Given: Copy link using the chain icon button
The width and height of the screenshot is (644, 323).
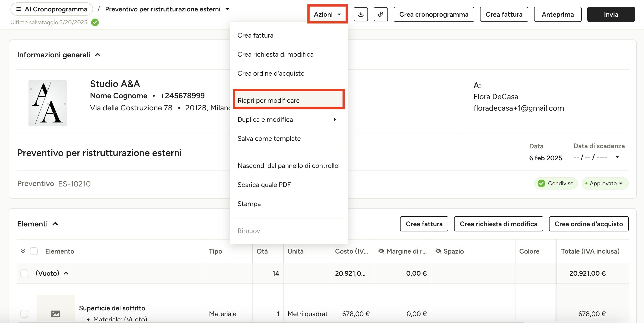Looking at the screenshot, I should (381, 15).
